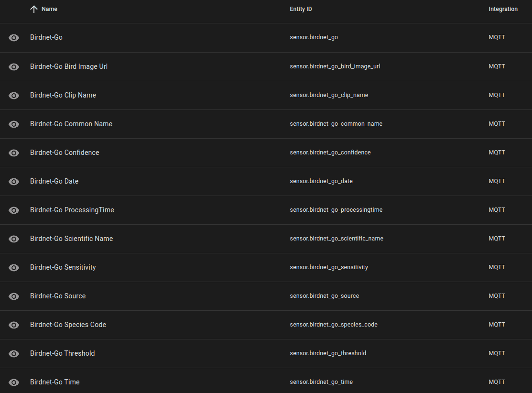The image size is (532, 393).
Task: Click the eye icon next to ProcessingTime
Action: click(x=14, y=210)
